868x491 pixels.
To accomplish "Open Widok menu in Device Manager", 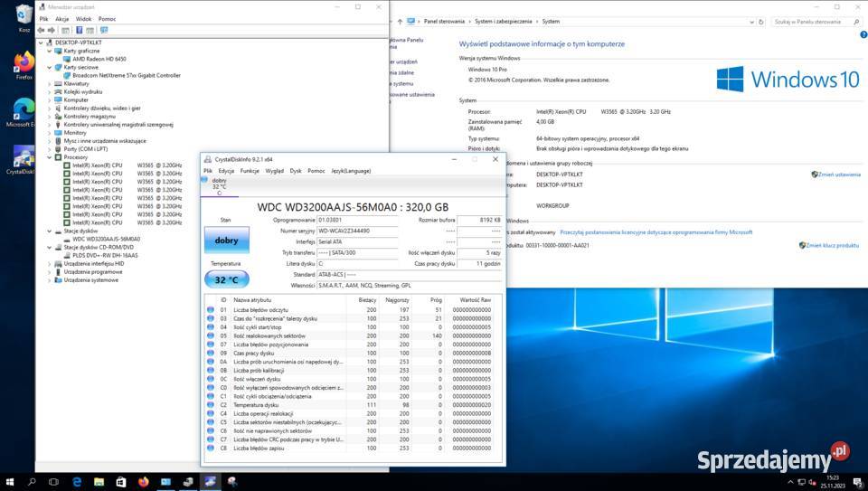I will (x=83, y=19).
